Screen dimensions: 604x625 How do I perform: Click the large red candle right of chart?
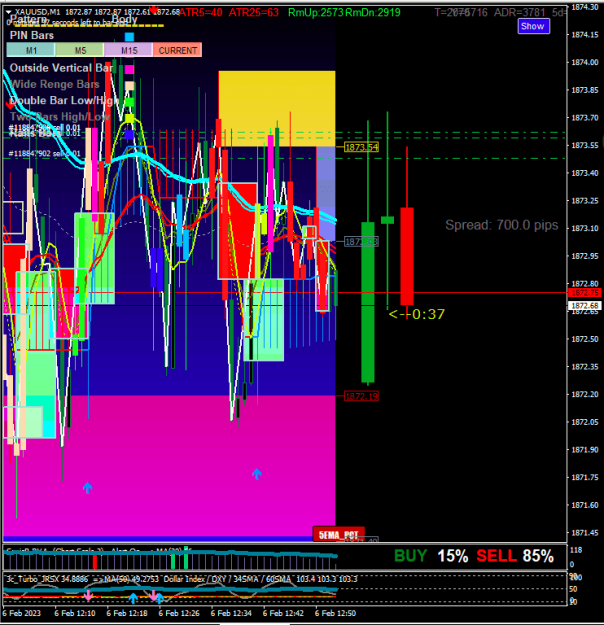point(407,256)
